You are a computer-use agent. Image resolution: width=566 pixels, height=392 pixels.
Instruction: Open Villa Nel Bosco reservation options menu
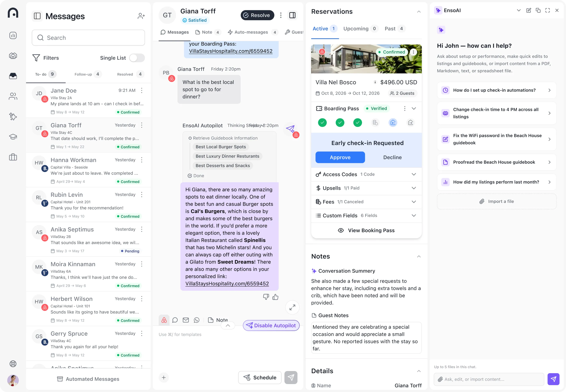point(413,52)
